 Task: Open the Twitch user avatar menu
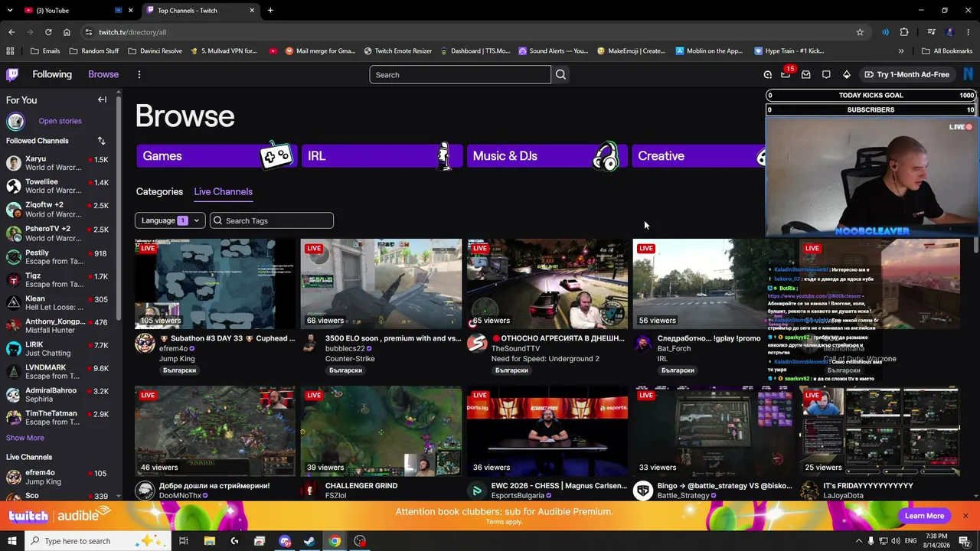click(x=968, y=74)
